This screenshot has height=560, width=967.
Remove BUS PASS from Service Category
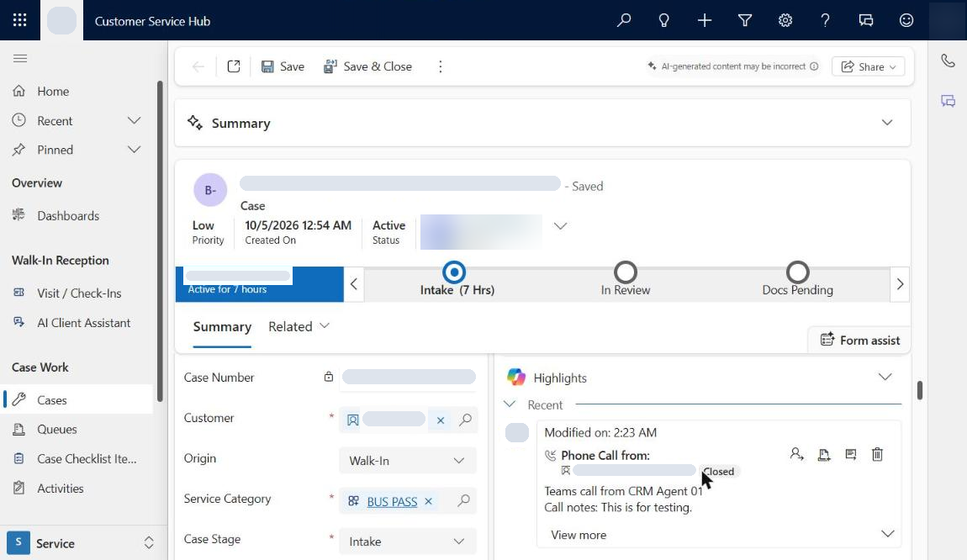tap(429, 501)
